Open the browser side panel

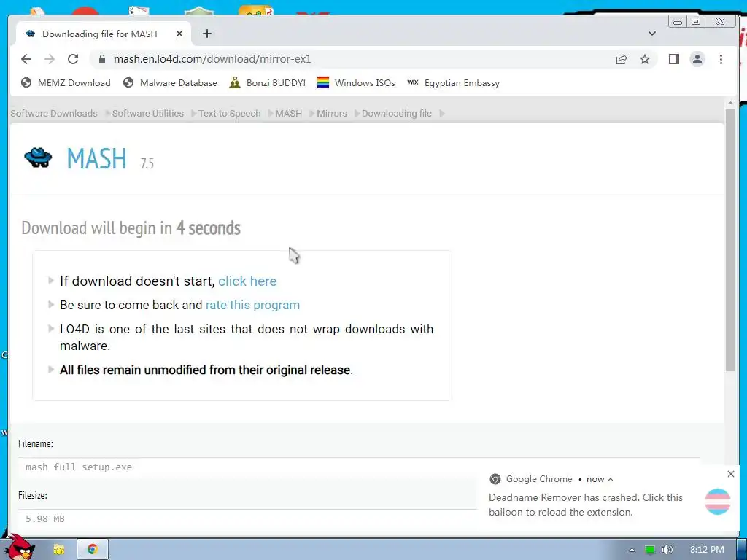(x=673, y=59)
